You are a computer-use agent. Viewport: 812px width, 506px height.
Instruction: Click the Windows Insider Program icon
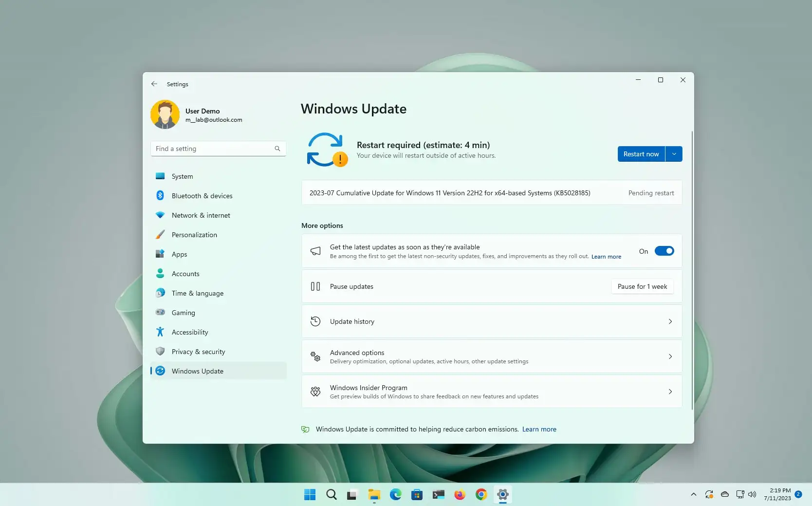(x=315, y=392)
